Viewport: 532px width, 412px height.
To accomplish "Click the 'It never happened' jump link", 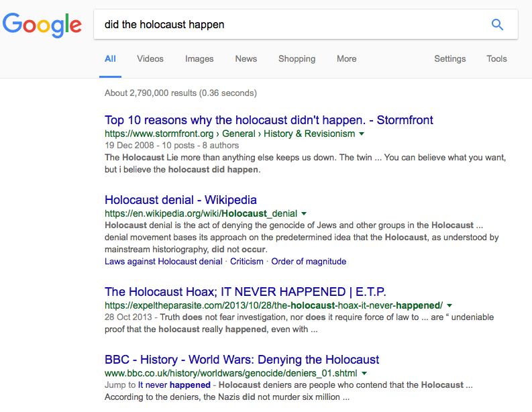I will (174, 385).
